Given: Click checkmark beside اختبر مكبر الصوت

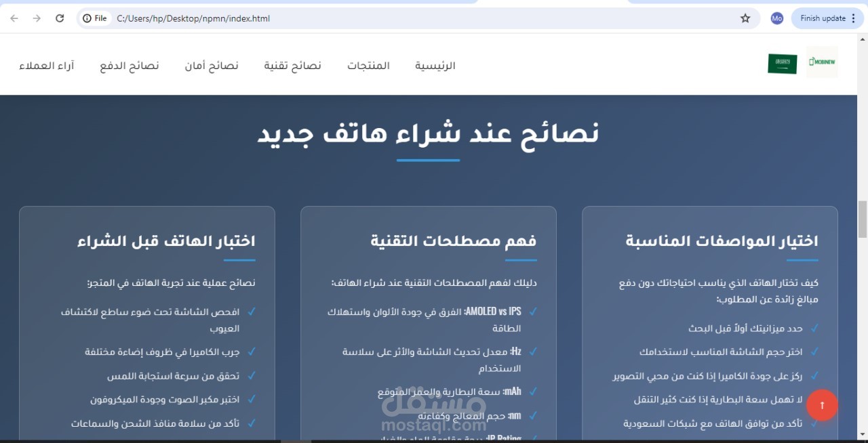Looking at the screenshot, I should pos(252,399).
